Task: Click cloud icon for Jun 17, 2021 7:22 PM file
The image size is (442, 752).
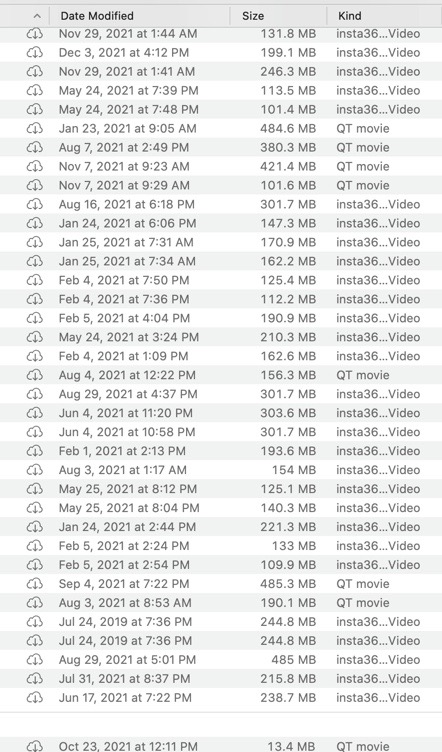Action: [x=35, y=698]
